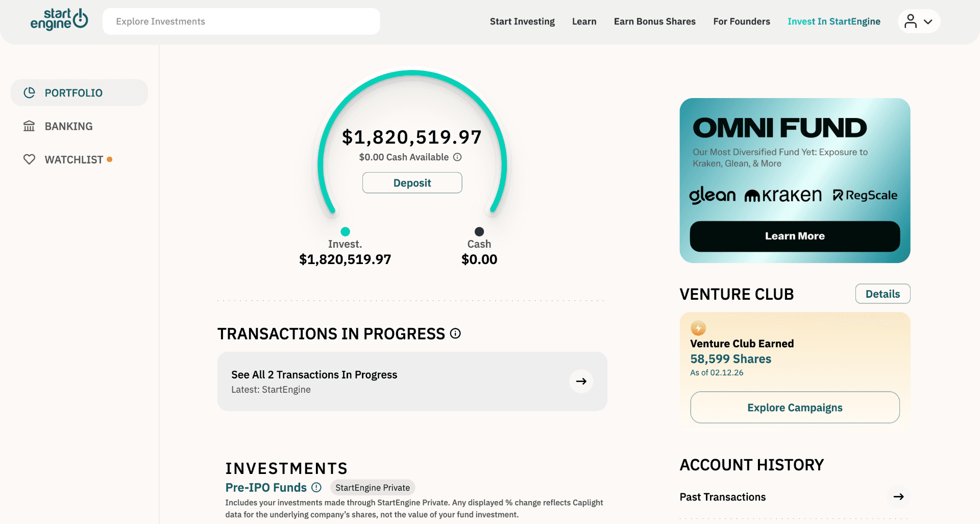Select the Invest. indicator dot
This screenshot has height=524, width=980.
pos(345,231)
